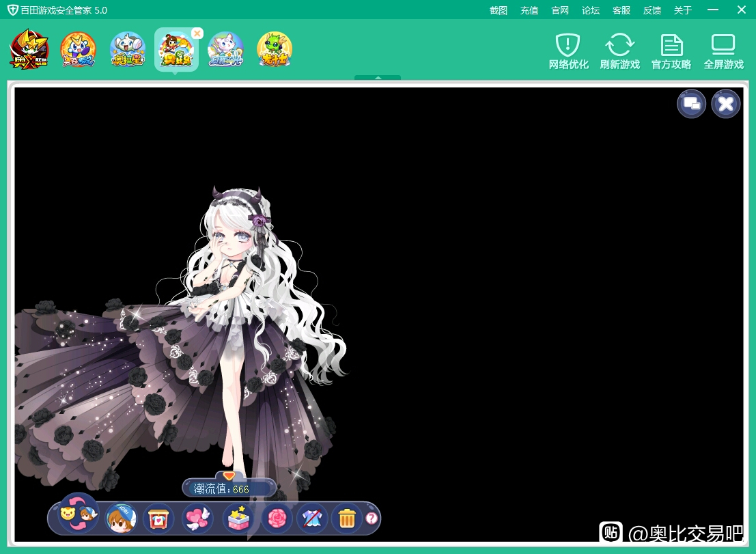Launch the 奥拉星 game icon

pyautogui.click(x=127, y=49)
